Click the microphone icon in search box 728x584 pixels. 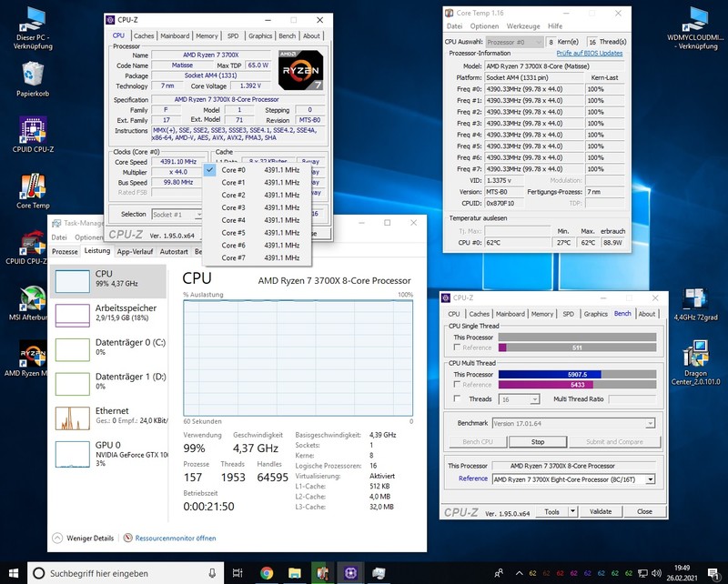click(x=212, y=573)
